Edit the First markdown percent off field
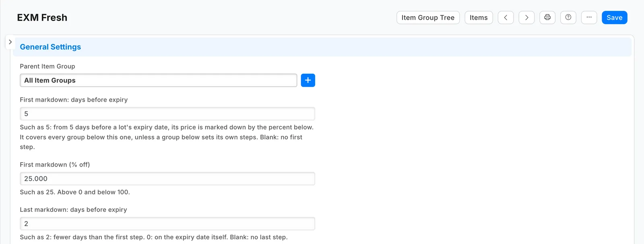 167,179
